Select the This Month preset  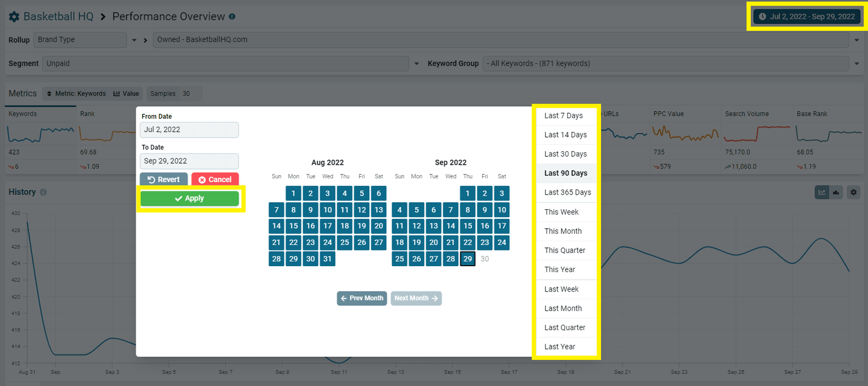(x=566, y=231)
